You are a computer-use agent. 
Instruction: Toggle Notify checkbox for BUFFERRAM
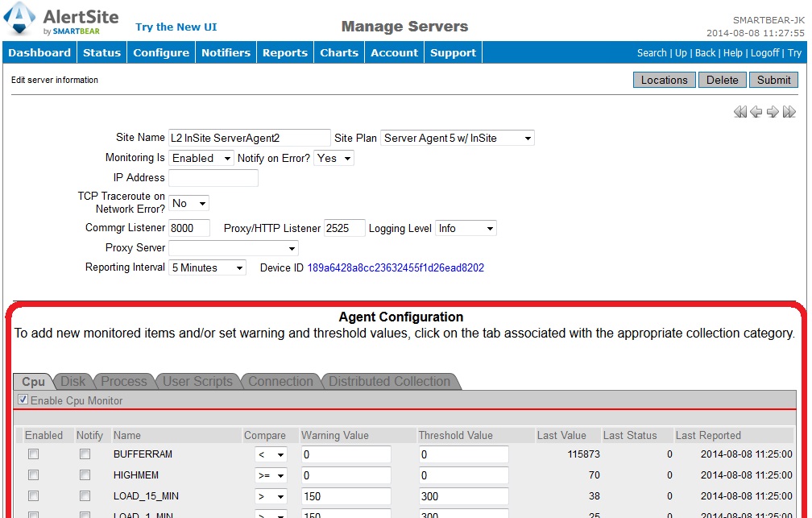85,454
